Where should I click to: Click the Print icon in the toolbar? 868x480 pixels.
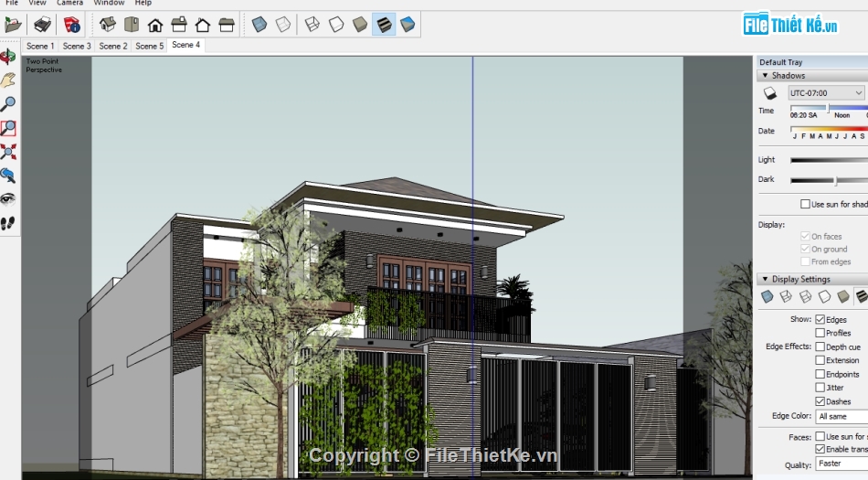pos(43,25)
